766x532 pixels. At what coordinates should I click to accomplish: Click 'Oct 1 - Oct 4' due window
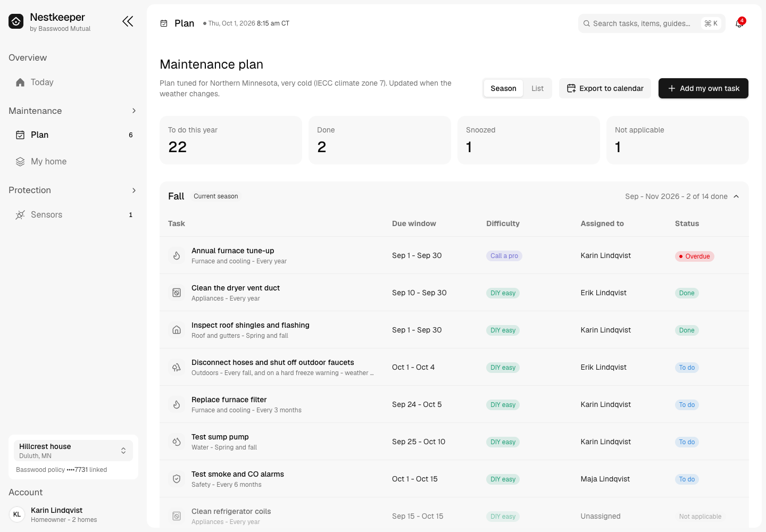[413, 367]
